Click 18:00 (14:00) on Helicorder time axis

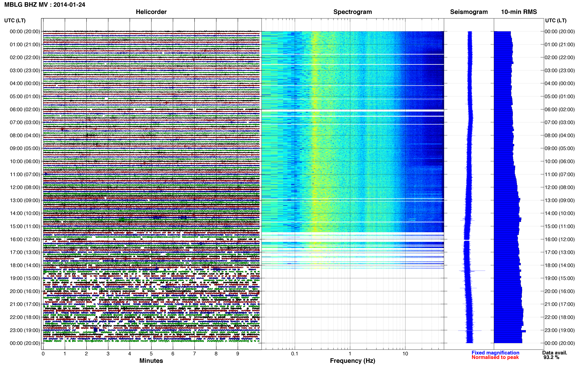click(x=25, y=265)
